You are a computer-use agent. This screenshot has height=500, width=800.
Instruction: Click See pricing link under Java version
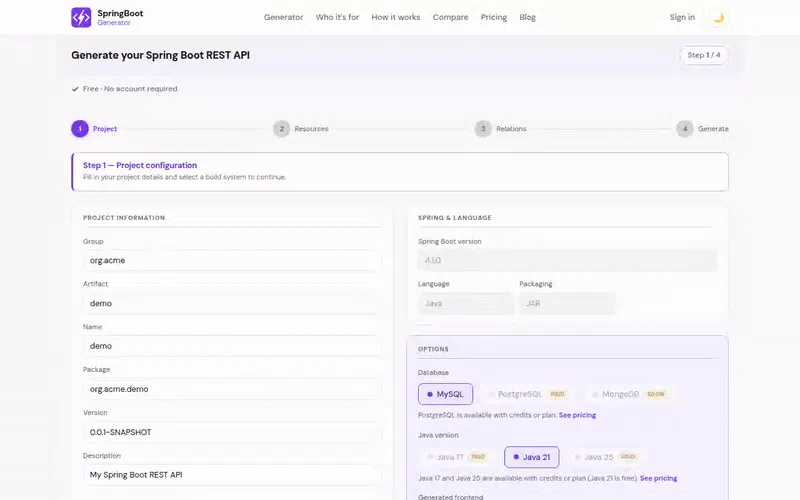point(658,478)
